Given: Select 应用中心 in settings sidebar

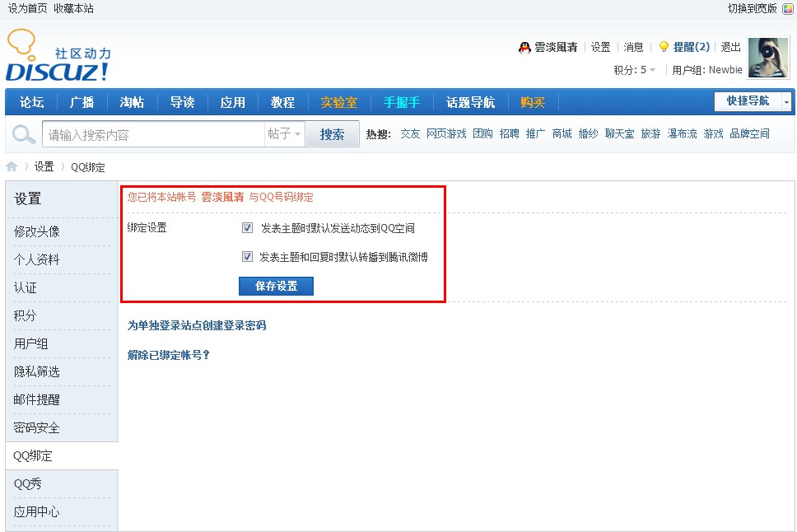Looking at the screenshot, I should [x=36, y=511].
